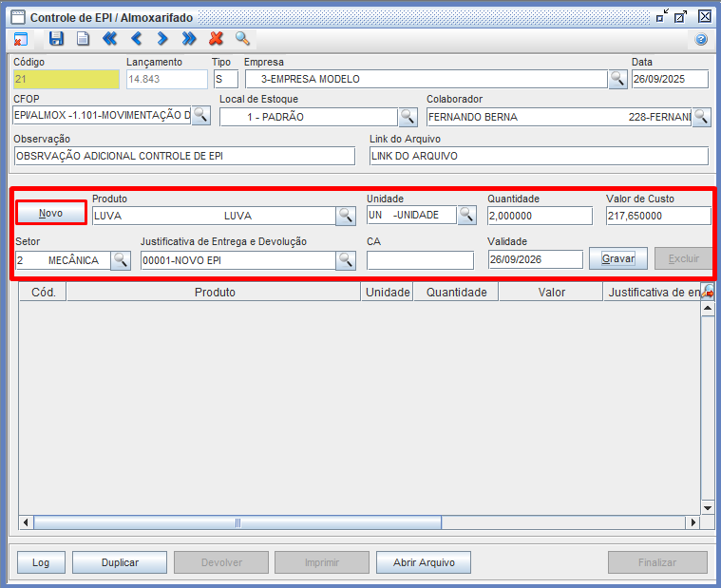Click the Quantidade input field
Image resolution: width=721 pixels, height=588 pixels.
tap(540, 216)
